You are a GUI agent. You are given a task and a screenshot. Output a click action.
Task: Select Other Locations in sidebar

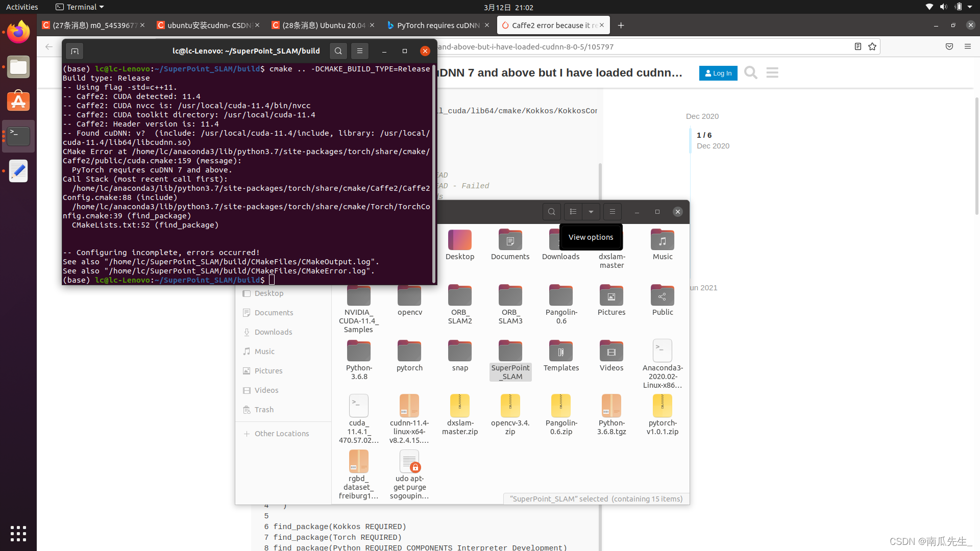281,434
